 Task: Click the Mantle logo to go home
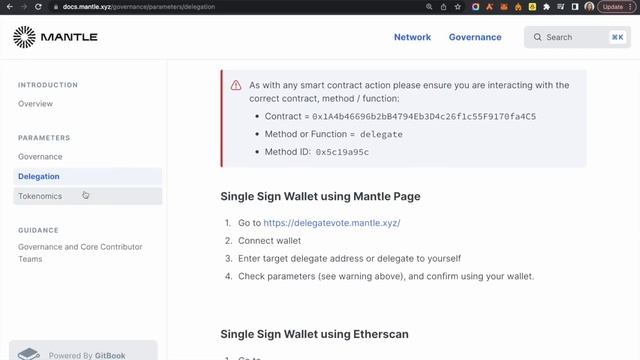click(55, 37)
